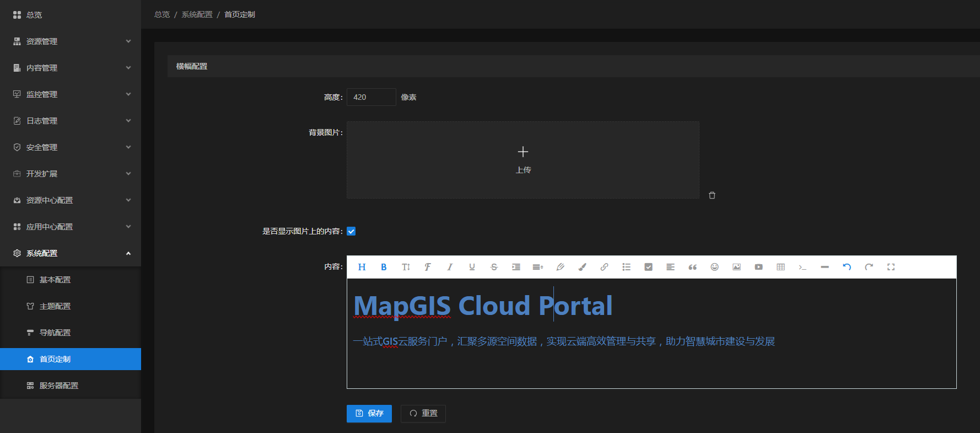
Task: Click the Heading (H) editor tool
Action: 362,267
